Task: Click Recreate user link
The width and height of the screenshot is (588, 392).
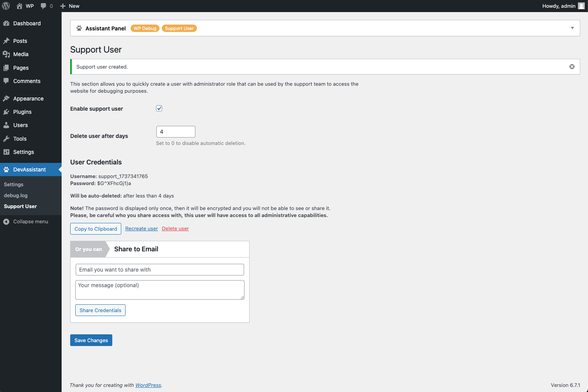Action: [142, 229]
